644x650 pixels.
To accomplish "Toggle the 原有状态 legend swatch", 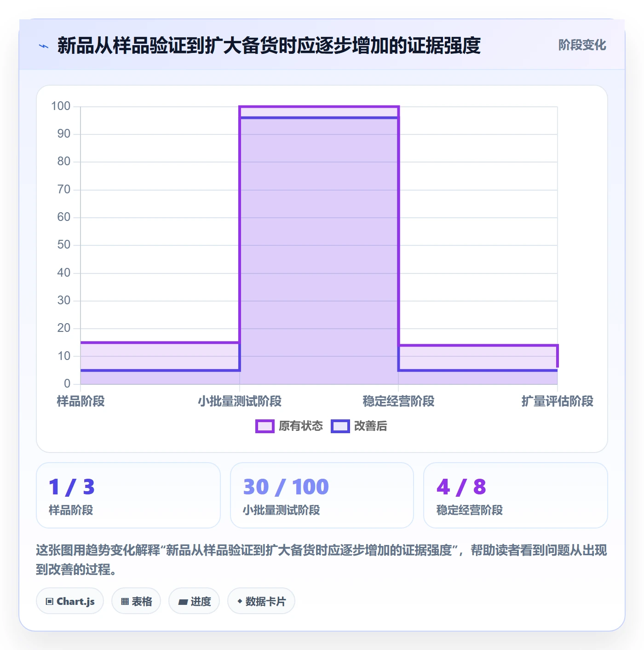I will pyautogui.click(x=264, y=426).
